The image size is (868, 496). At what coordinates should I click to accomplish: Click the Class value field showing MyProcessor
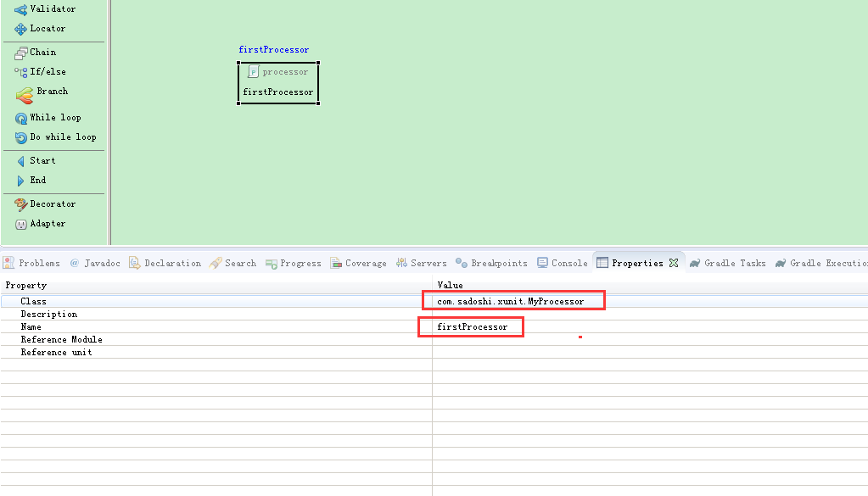pos(512,300)
